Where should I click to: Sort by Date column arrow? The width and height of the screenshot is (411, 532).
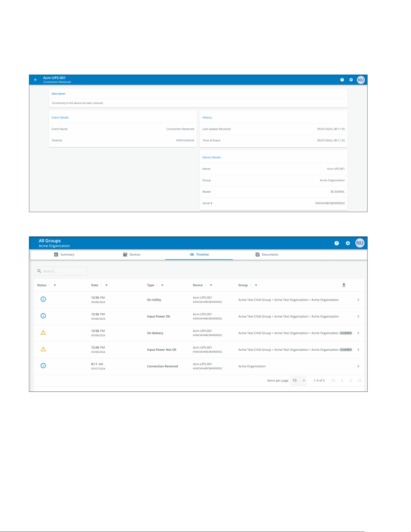coord(101,285)
